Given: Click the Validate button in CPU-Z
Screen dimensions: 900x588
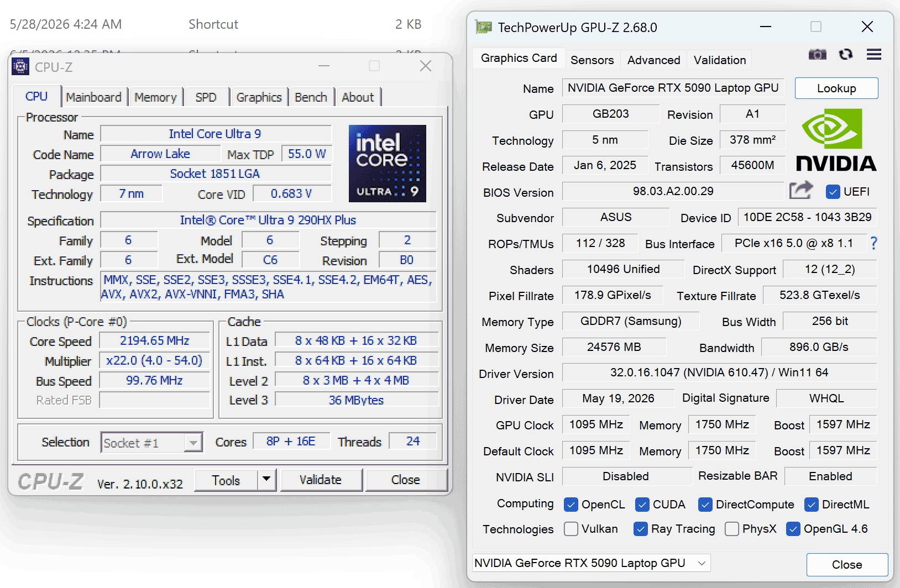Looking at the screenshot, I should pos(321,480).
